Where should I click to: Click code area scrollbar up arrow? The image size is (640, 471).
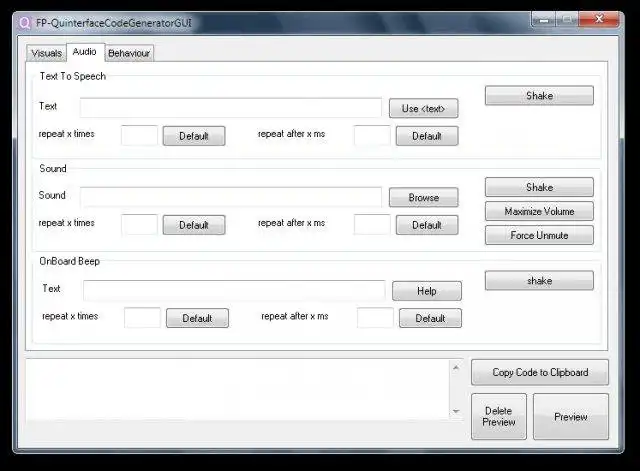456,368
